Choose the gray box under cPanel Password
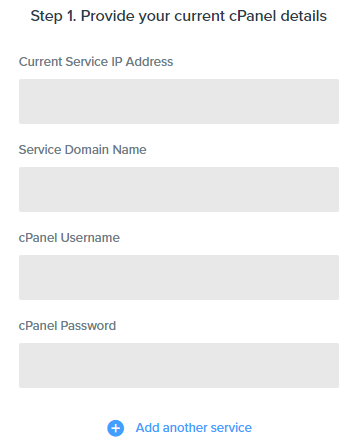This screenshot has height=444, width=360. click(179, 365)
